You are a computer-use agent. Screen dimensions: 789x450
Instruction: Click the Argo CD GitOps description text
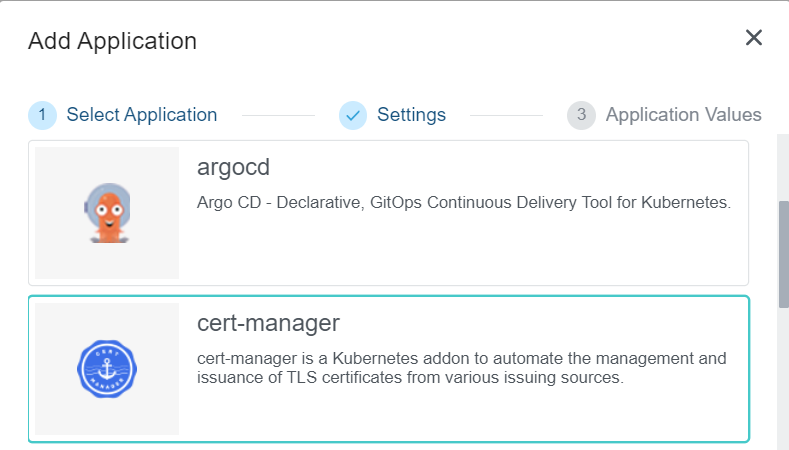(x=464, y=203)
